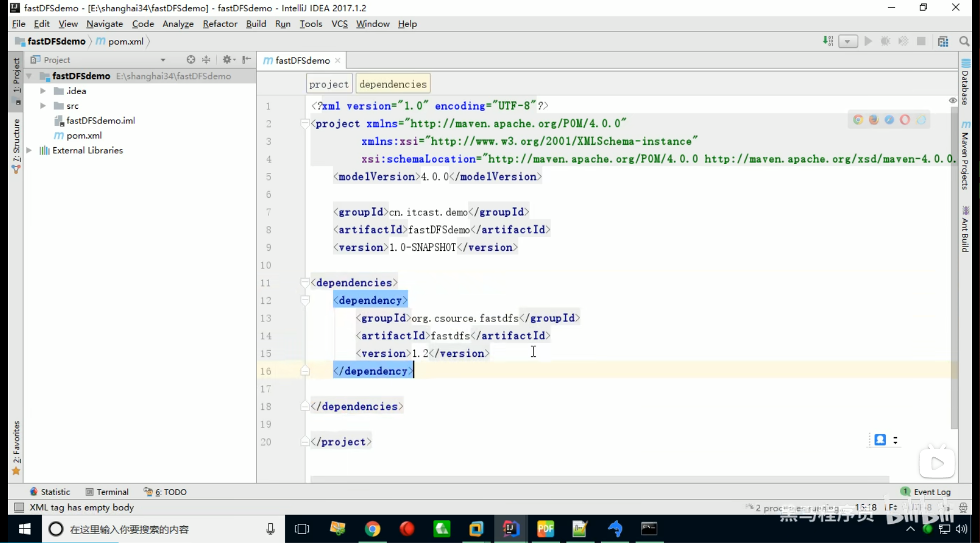Open the Favorites tool window
The height and width of the screenshot is (543, 980).
[x=16, y=448]
